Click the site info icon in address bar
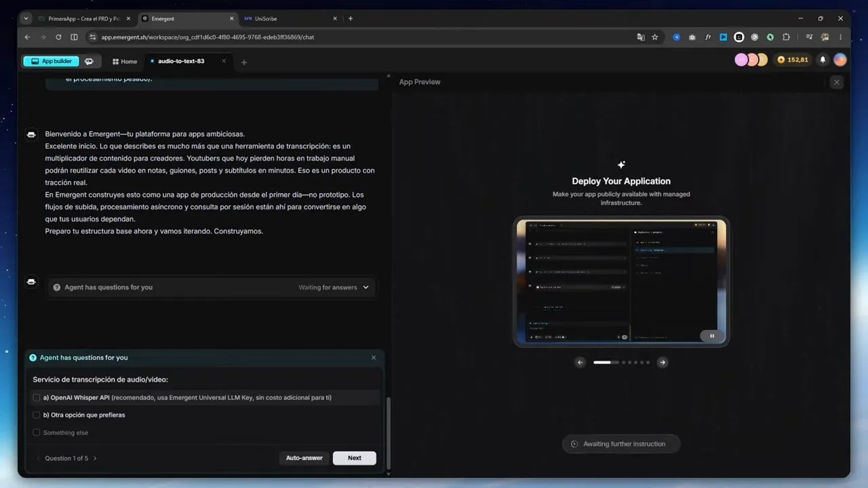The width and height of the screenshot is (868, 488). [93, 37]
